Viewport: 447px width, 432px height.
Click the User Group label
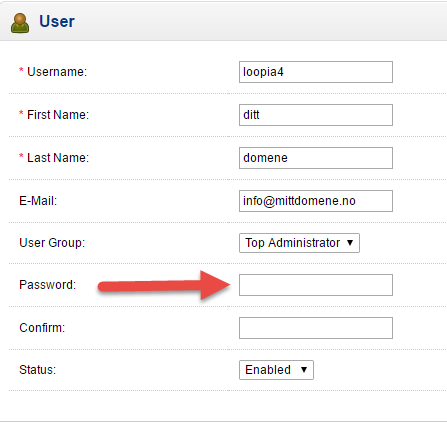(x=52, y=243)
